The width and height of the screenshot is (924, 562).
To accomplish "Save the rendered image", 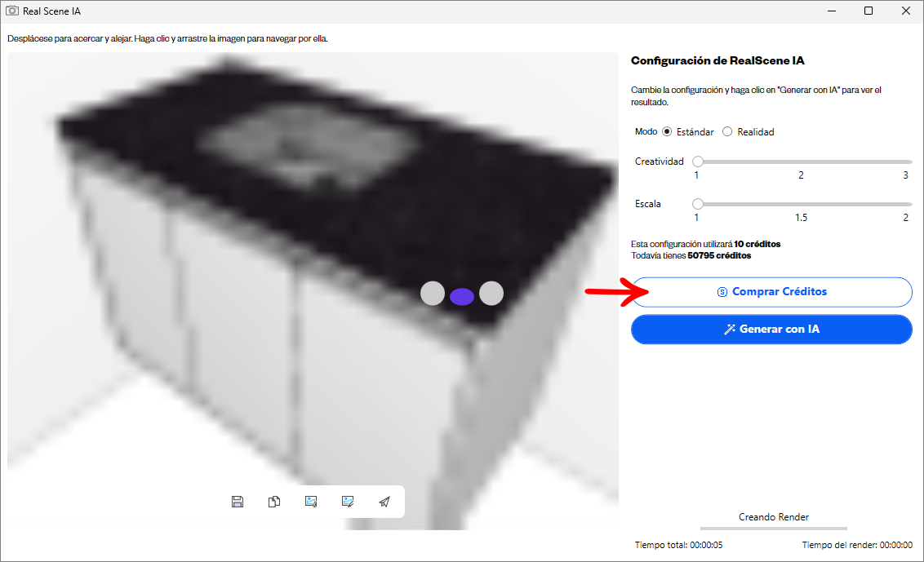I will pos(237,502).
